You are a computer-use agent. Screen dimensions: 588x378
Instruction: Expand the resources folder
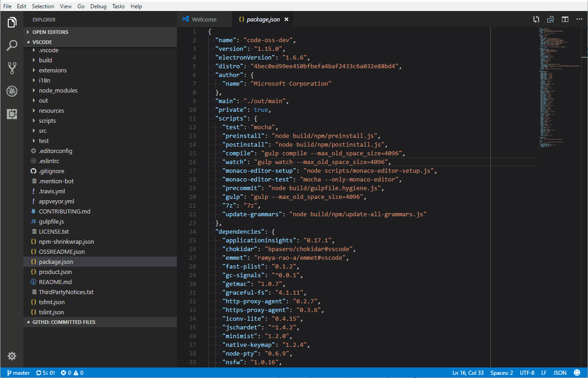pyautogui.click(x=100, y=110)
